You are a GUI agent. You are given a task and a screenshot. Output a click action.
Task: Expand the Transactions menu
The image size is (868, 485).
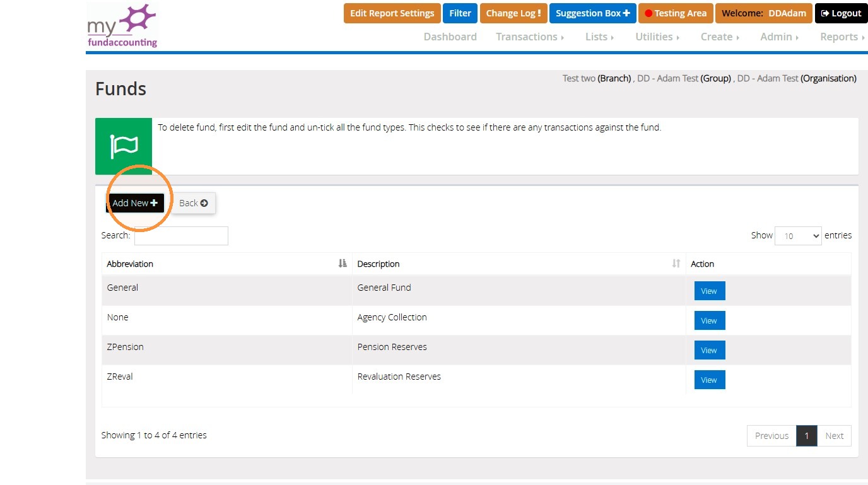click(530, 37)
